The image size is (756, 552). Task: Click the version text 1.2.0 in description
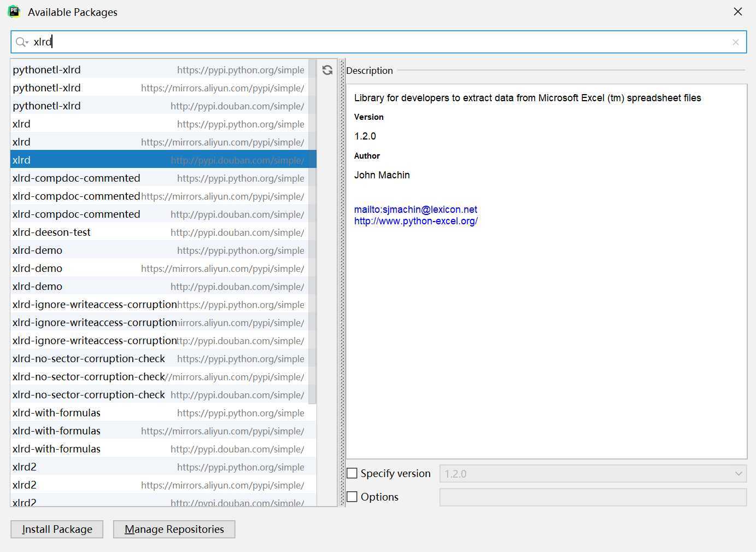[x=365, y=136]
